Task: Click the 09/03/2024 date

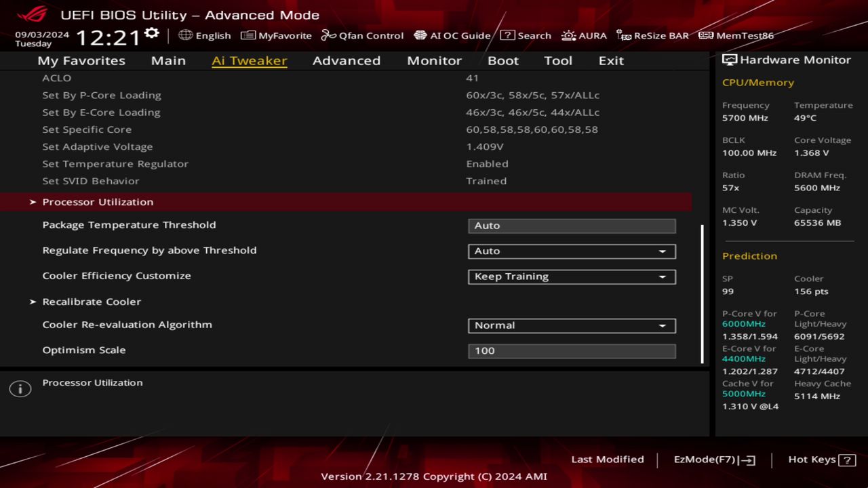Action: coord(42,35)
